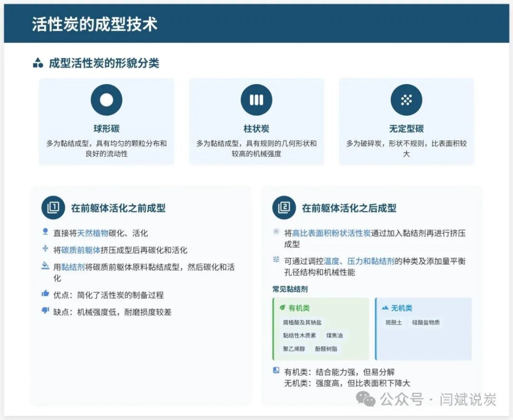The height and width of the screenshot is (420, 513).
Task: Click the mountain icon beside 无机类
Action: (385, 308)
